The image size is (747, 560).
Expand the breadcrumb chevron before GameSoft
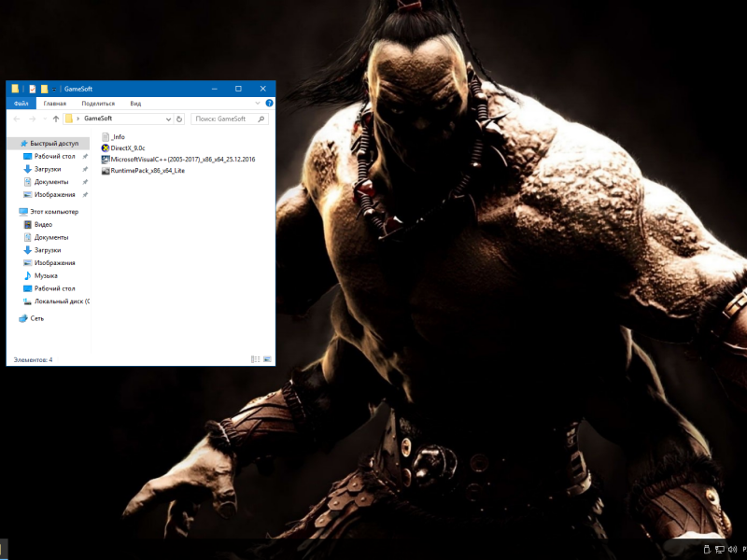point(78,119)
